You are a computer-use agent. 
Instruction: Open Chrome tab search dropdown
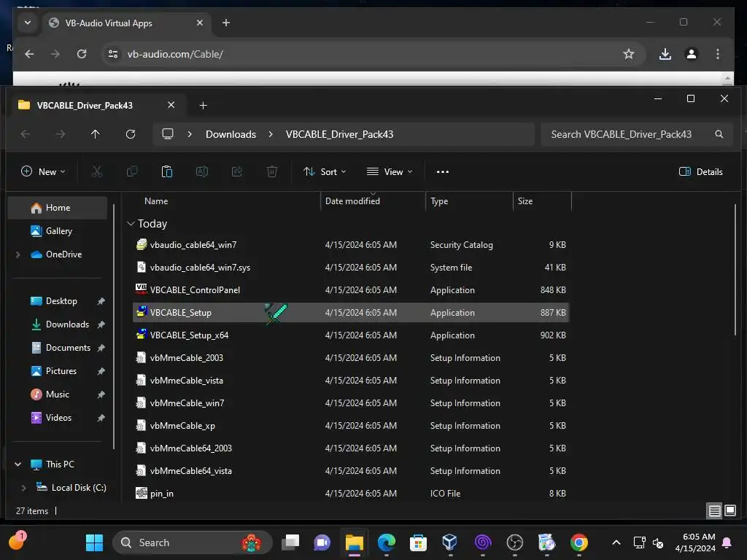28,23
